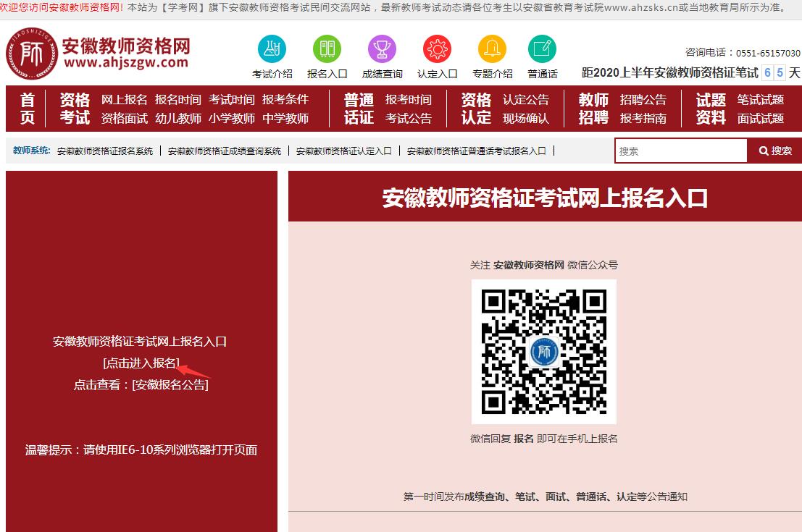Open the 教师招聘 menu section
The image size is (802, 532).
pos(593,109)
